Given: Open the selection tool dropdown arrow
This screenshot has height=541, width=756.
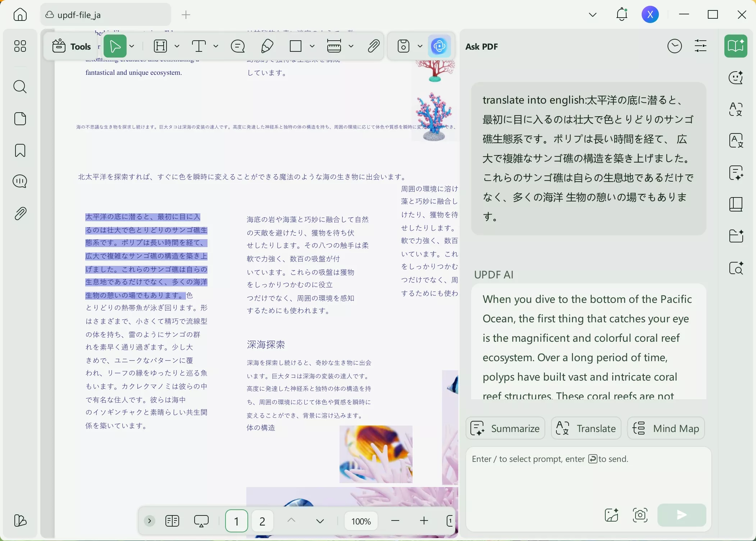Looking at the screenshot, I should 132,46.
